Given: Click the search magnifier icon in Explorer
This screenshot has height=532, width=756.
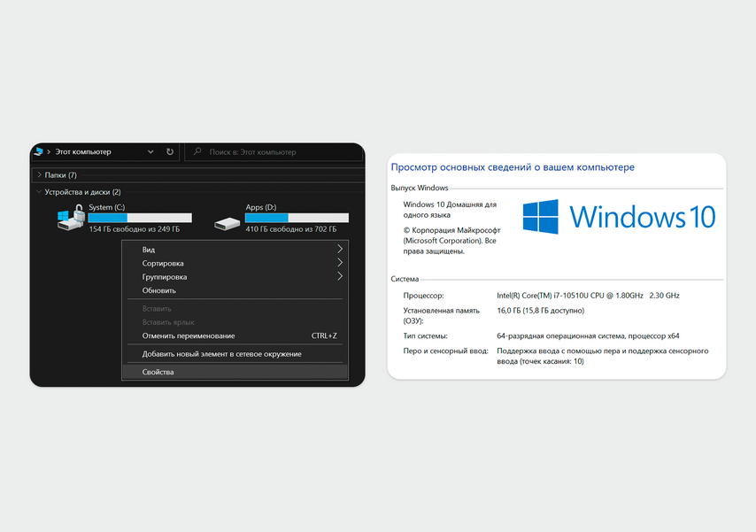Looking at the screenshot, I should [x=197, y=151].
